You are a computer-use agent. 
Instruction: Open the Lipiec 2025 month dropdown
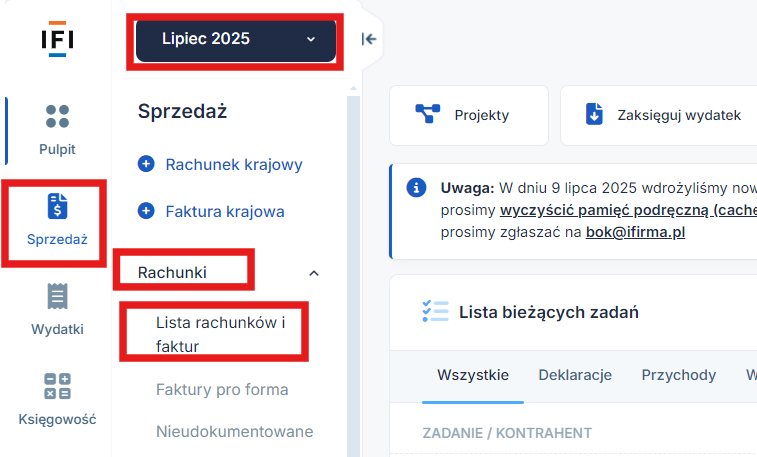click(x=236, y=39)
